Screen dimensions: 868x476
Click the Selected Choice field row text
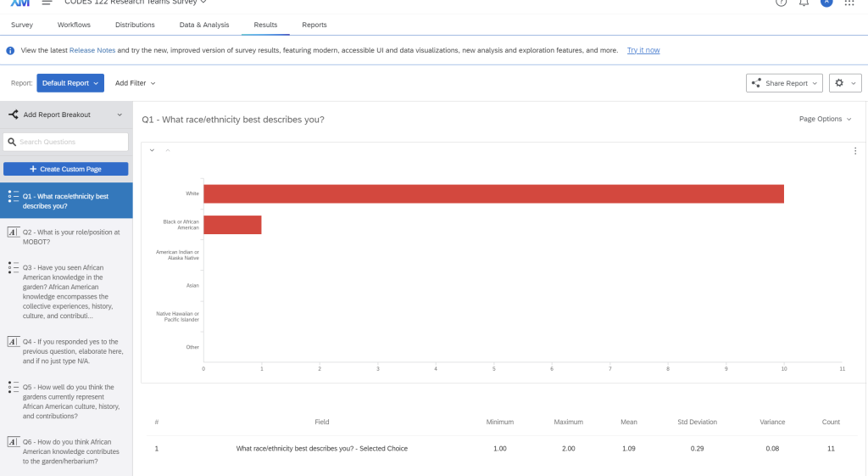321,448
